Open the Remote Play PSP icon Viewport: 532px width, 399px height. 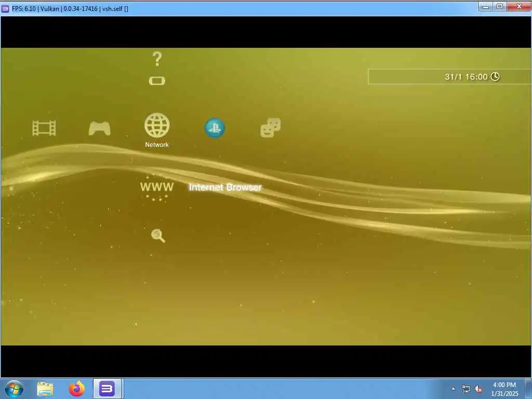click(x=157, y=81)
